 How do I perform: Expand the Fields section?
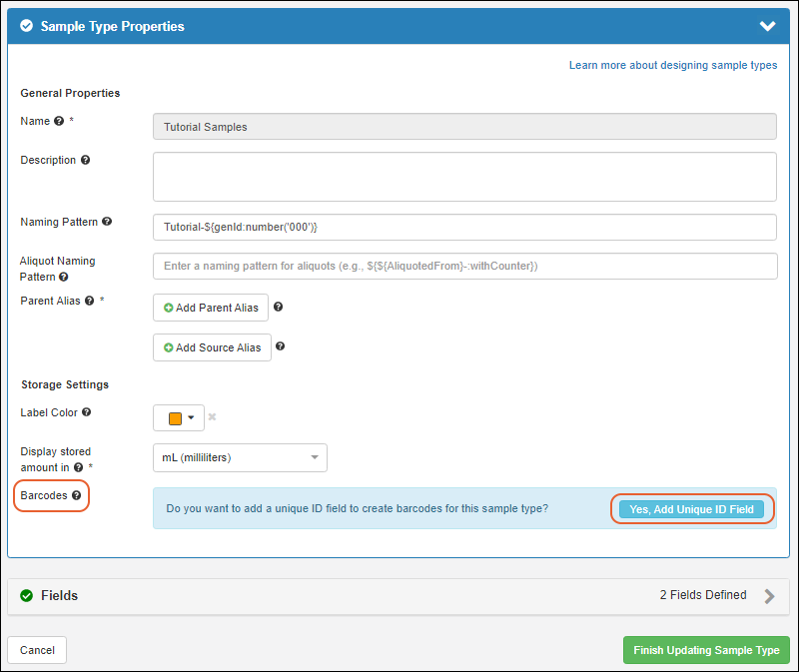(x=769, y=596)
